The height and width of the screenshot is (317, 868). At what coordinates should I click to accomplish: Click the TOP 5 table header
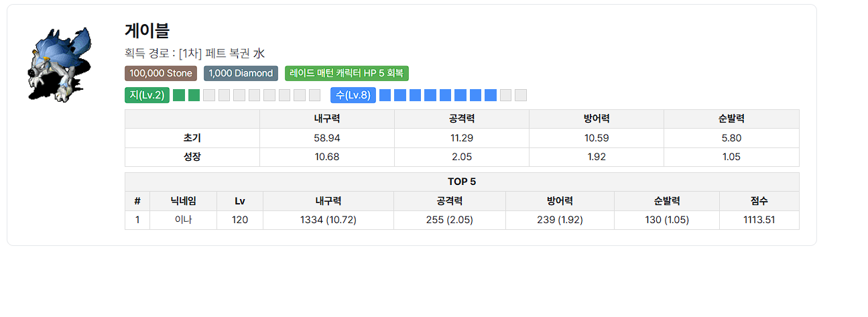pyautogui.click(x=462, y=182)
